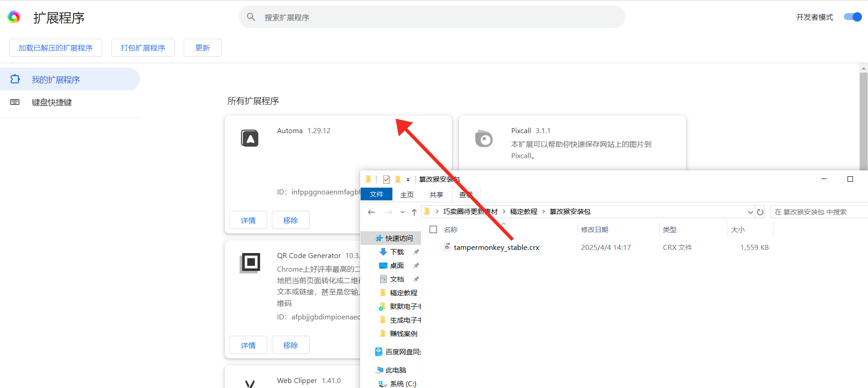Click 打包扩展程序 button
Image resolution: width=868 pixels, height=388 pixels.
click(143, 48)
